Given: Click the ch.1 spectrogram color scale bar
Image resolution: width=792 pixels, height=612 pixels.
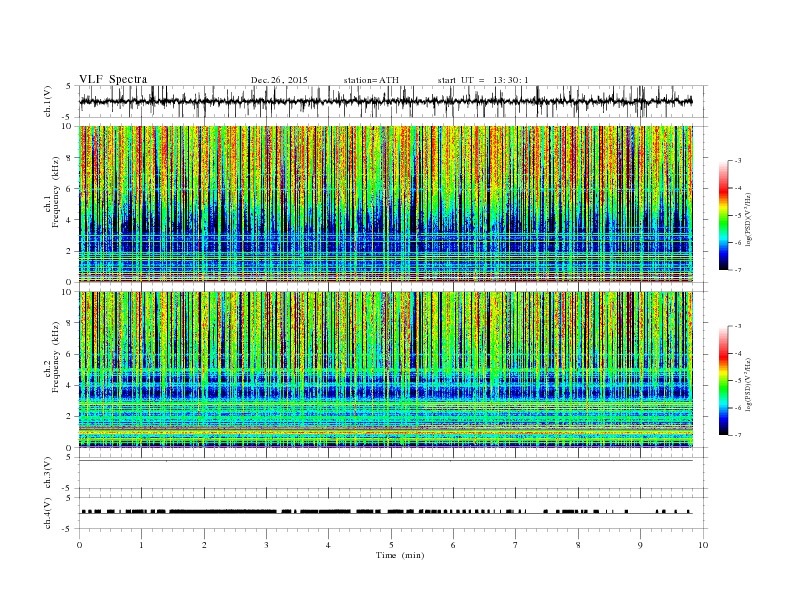Looking at the screenshot, I should click(724, 215).
